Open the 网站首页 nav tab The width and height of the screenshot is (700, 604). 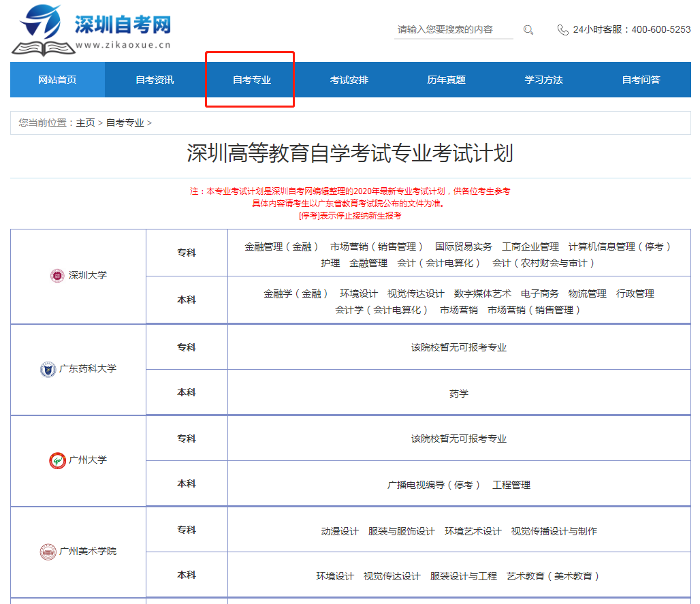point(58,80)
